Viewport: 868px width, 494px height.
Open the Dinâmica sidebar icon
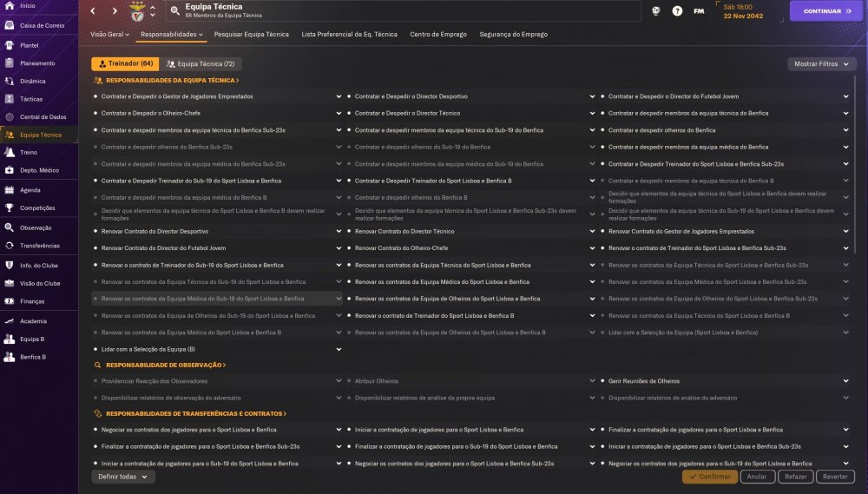coord(10,81)
